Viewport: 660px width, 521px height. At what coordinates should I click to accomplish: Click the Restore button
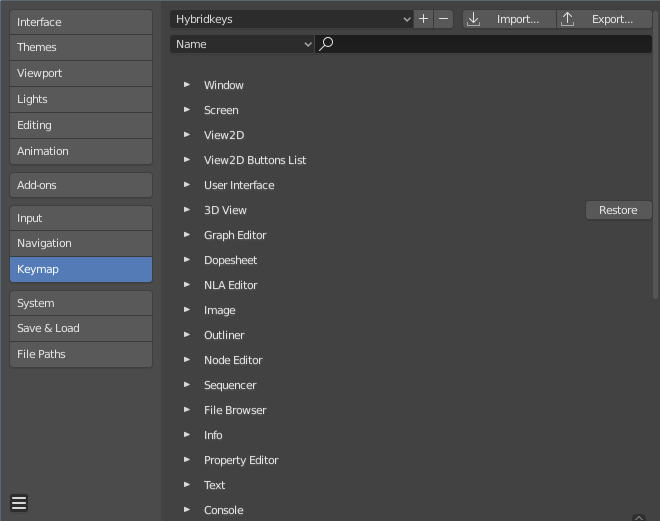[618, 210]
